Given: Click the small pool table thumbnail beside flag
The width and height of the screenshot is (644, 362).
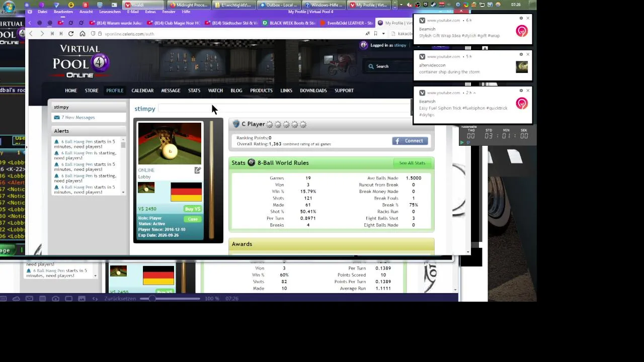Looking at the screenshot, I should 146,188.
